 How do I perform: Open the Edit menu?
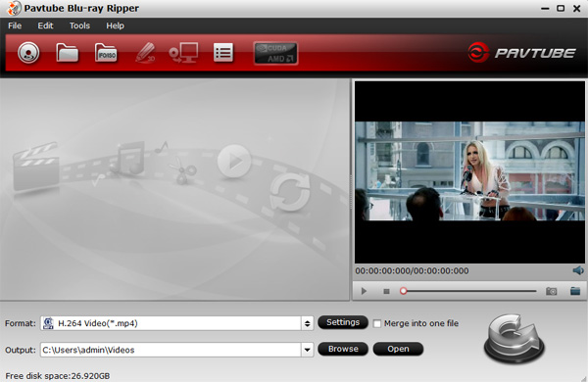[45, 25]
